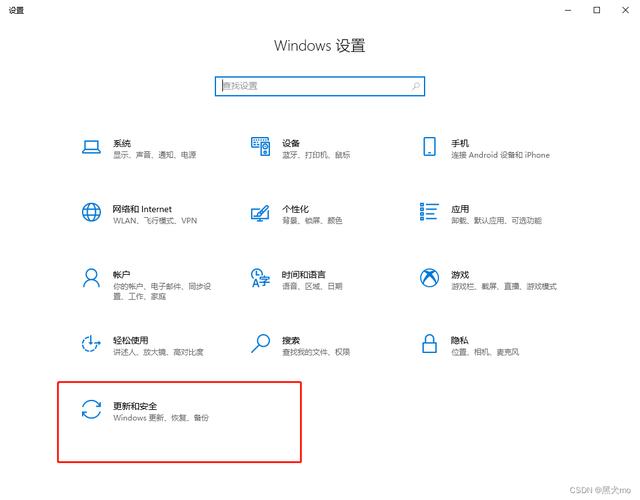Open the 更新和安全 settings title
This screenshot has width=640, height=500.
point(135,406)
